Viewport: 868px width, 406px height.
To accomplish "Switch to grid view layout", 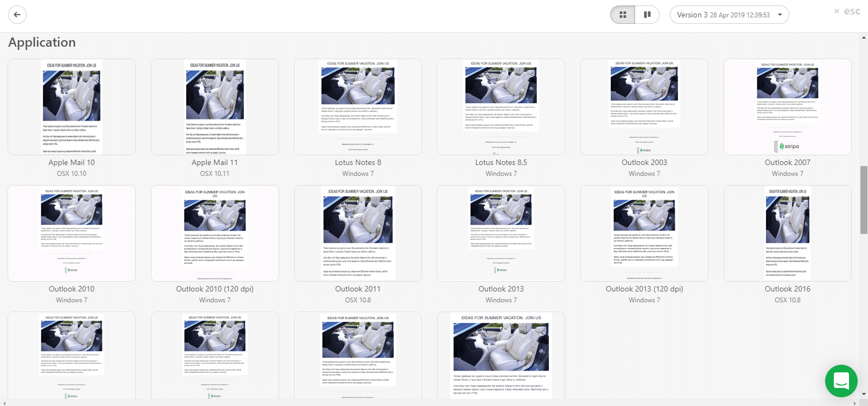I will tap(623, 15).
